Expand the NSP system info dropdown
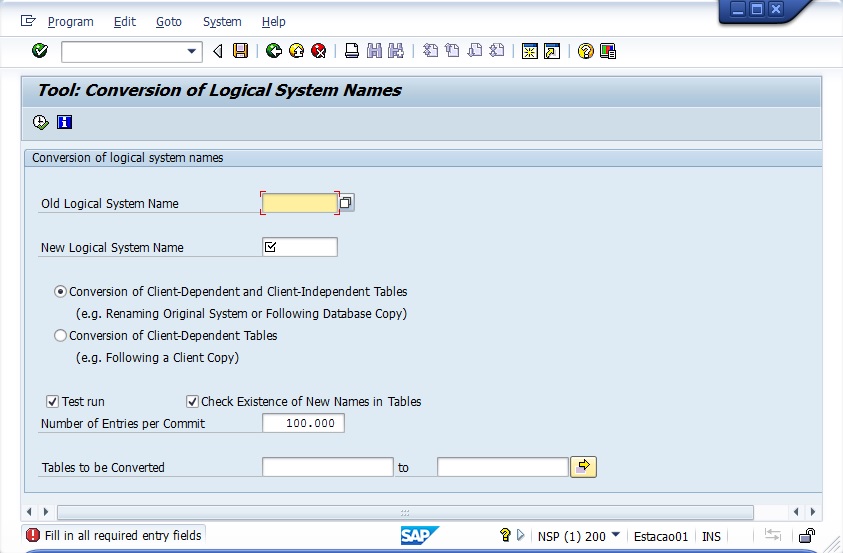The image size is (843, 553). 615,536
